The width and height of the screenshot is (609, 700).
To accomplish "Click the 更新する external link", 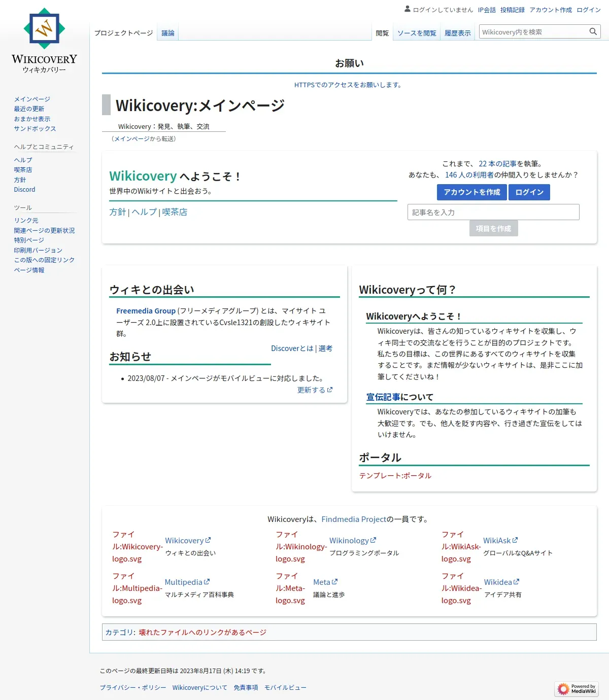I will (315, 390).
